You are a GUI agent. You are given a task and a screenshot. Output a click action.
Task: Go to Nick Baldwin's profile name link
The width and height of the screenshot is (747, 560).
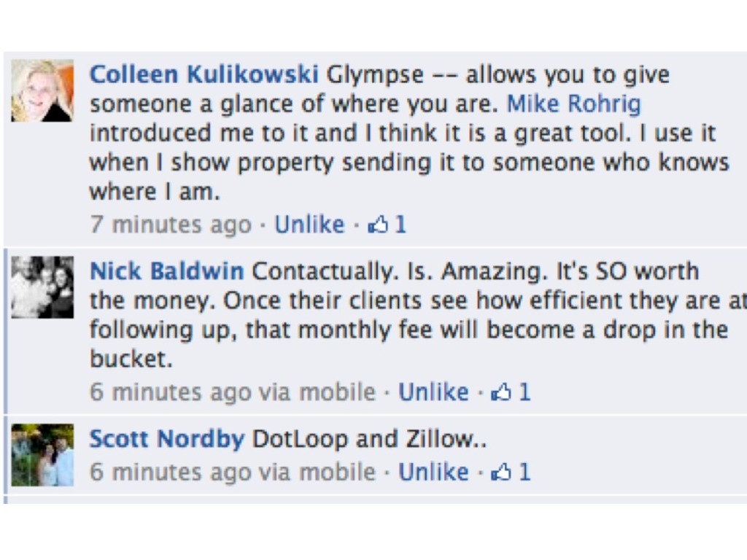pyautogui.click(x=166, y=271)
